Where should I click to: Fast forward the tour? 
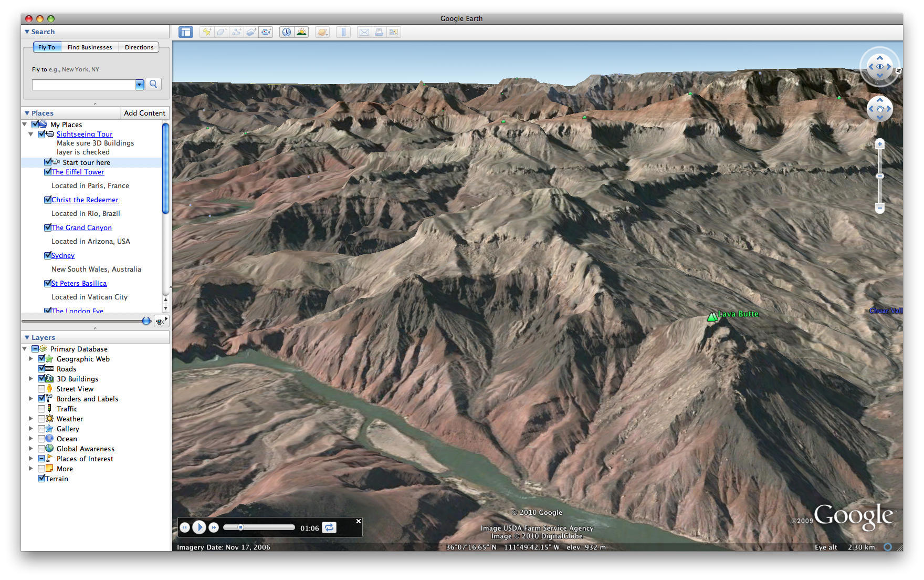(214, 527)
